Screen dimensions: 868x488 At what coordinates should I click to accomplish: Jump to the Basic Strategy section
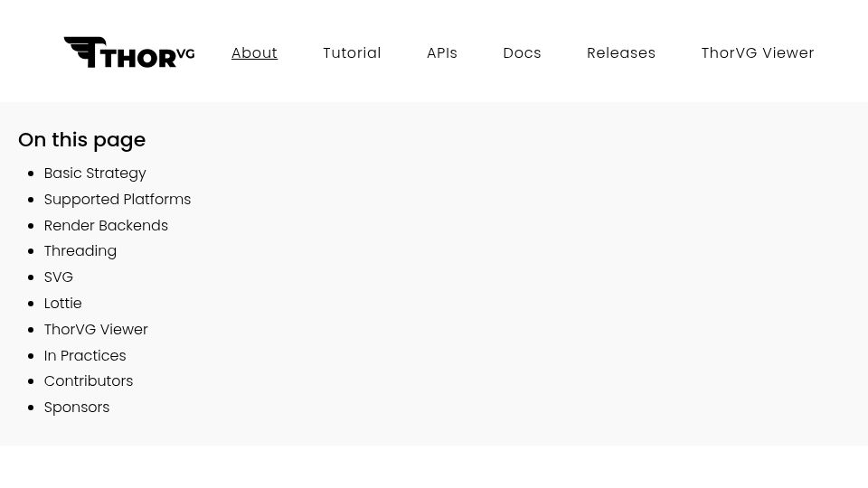tap(95, 174)
